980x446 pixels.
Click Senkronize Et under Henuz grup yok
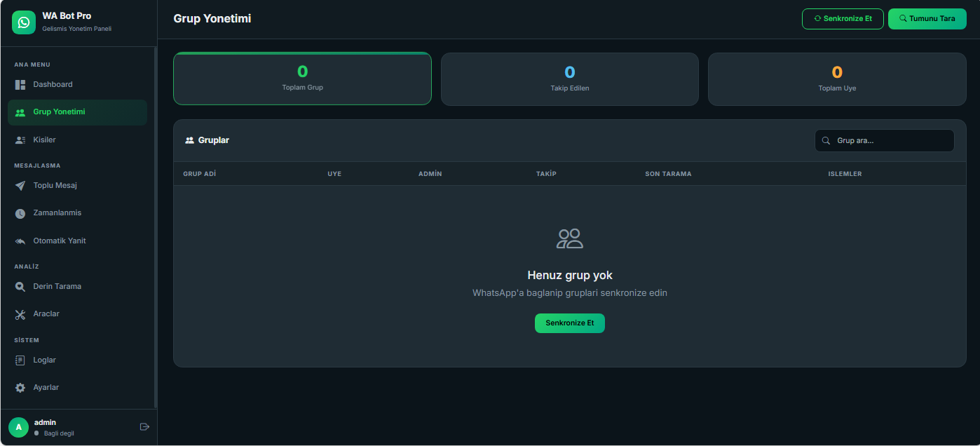pyautogui.click(x=569, y=323)
